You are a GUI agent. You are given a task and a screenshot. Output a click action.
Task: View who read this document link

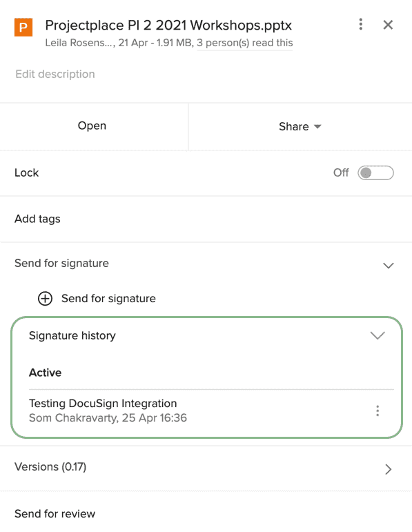pyautogui.click(x=245, y=43)
